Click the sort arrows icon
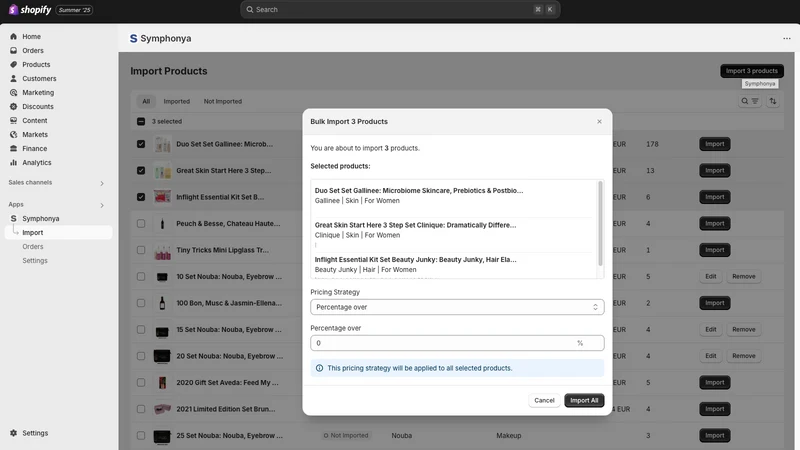 773,101
